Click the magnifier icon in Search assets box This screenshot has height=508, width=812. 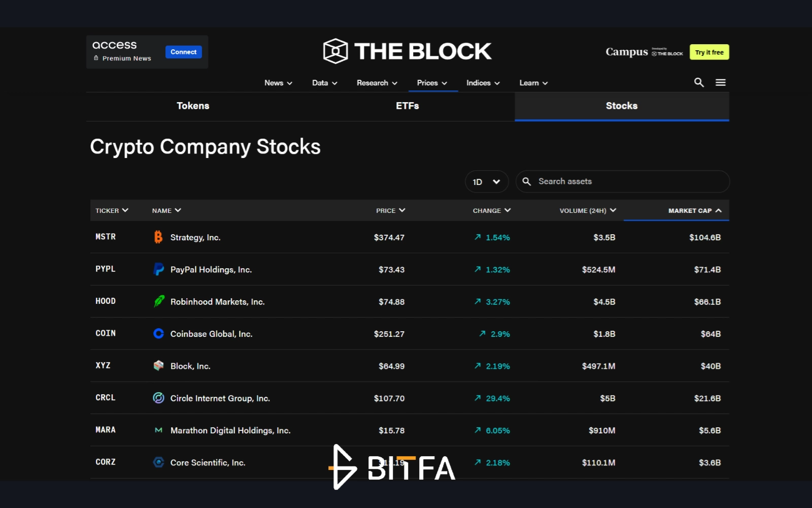click(527, 181)
